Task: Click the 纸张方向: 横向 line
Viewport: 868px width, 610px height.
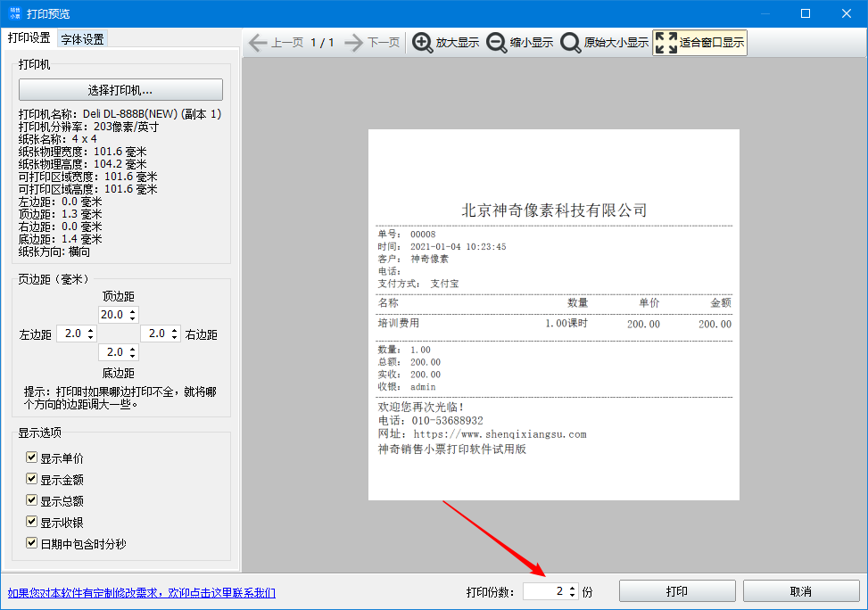Action: click(54, 251)
